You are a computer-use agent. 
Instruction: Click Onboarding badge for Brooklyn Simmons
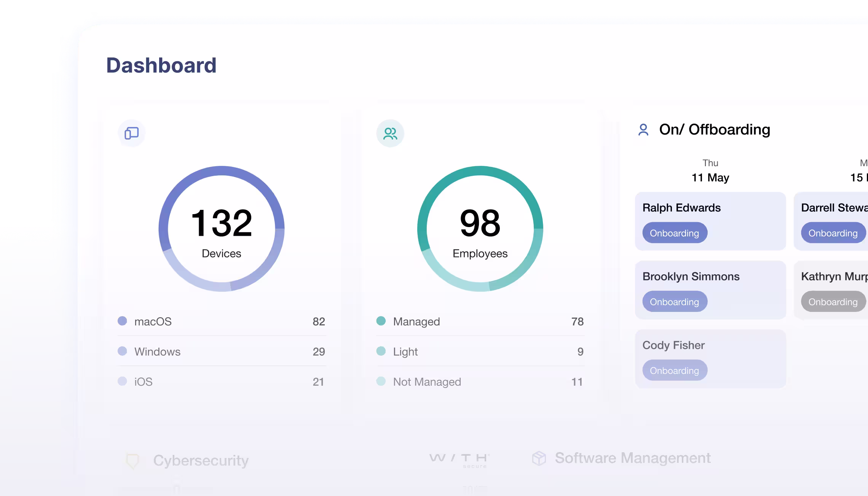point(675,302)
